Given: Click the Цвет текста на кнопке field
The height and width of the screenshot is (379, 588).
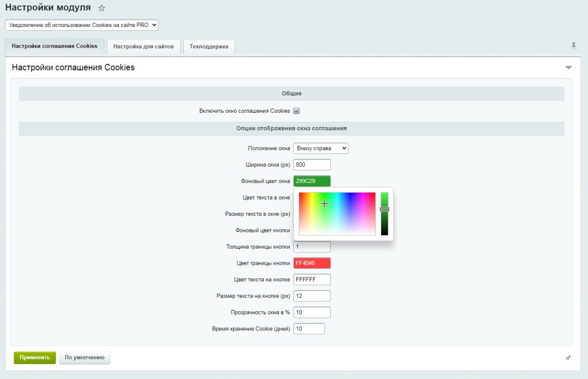Looking at the screenshot, I should 312,279.
